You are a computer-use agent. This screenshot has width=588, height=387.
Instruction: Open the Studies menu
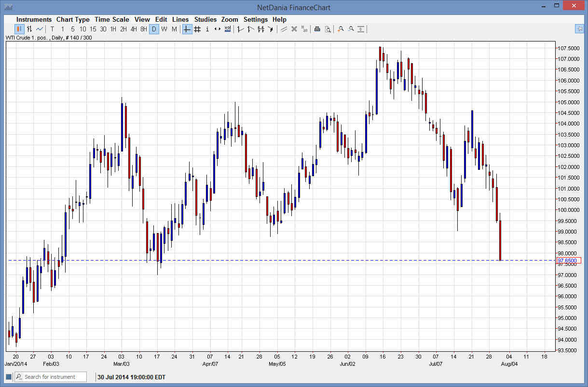click(x=205, y=19)
